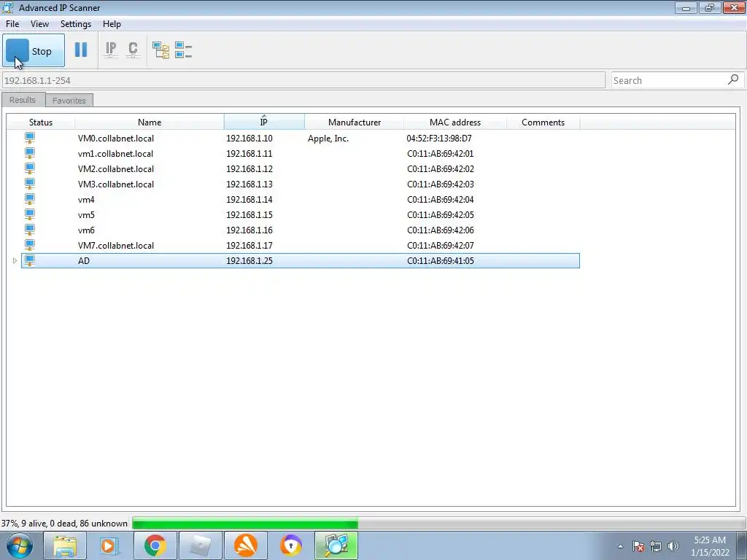
Task: Click computer icon for VM2.collabnet.local
Action: coord(29,168)
